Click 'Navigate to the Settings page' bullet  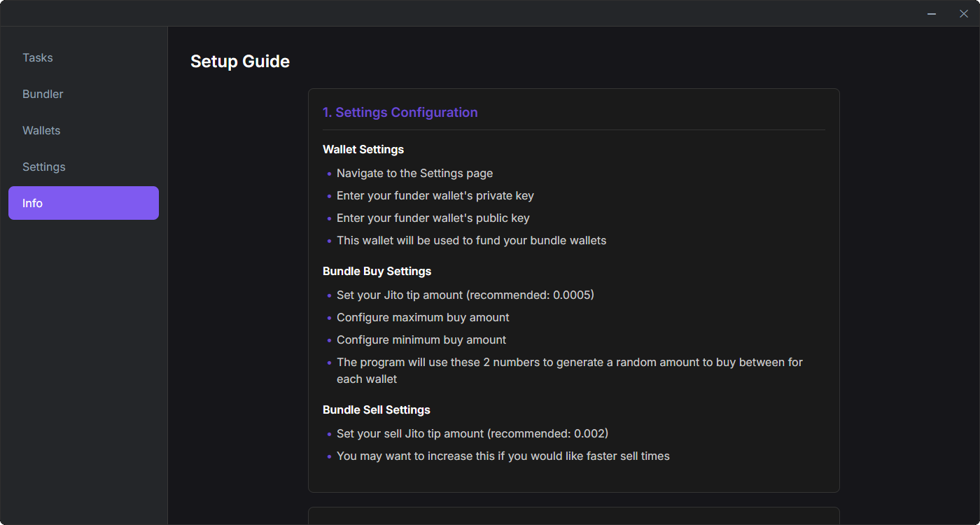pos(414,173)
